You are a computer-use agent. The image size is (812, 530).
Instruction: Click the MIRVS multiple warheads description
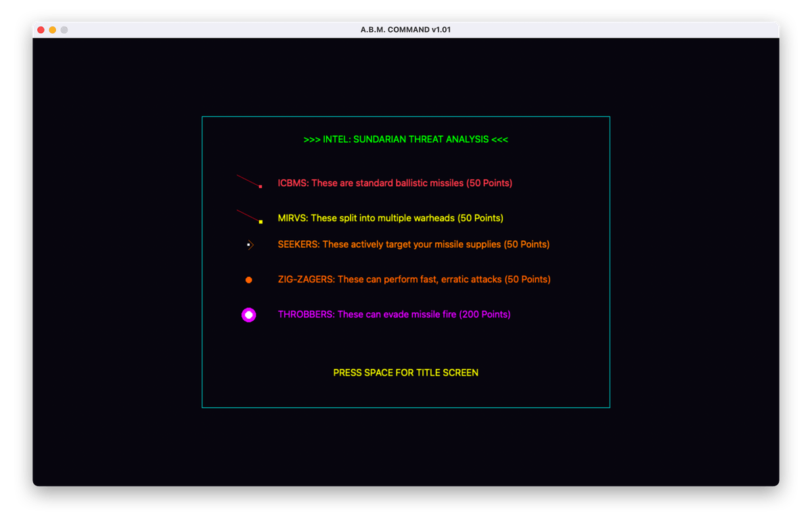[x=390, y=219]
